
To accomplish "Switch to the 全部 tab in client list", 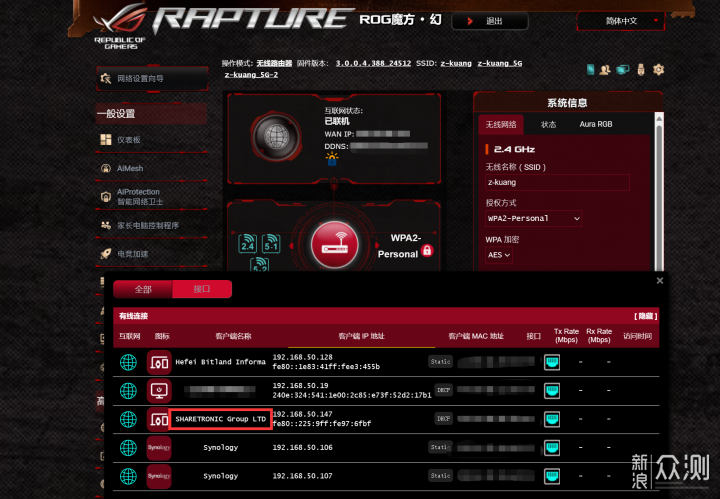I will coord(143,289).
